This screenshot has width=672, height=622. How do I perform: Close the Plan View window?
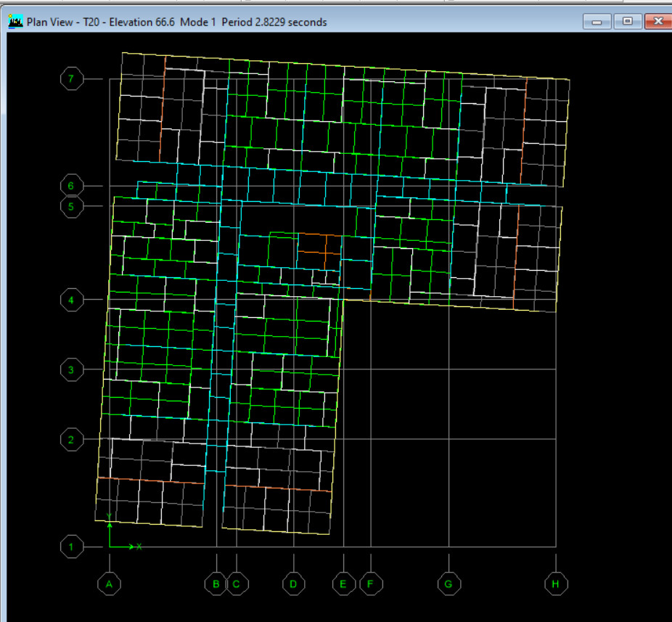tap(658, 22)
